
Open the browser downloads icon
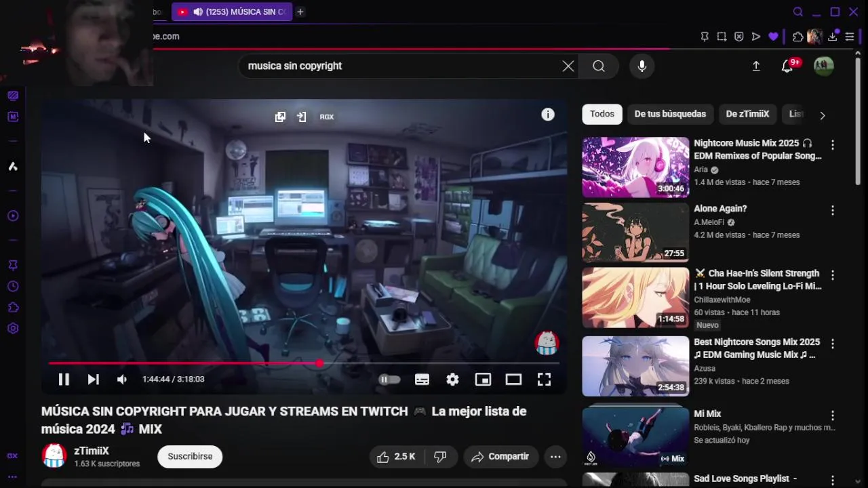pos(833,37)
